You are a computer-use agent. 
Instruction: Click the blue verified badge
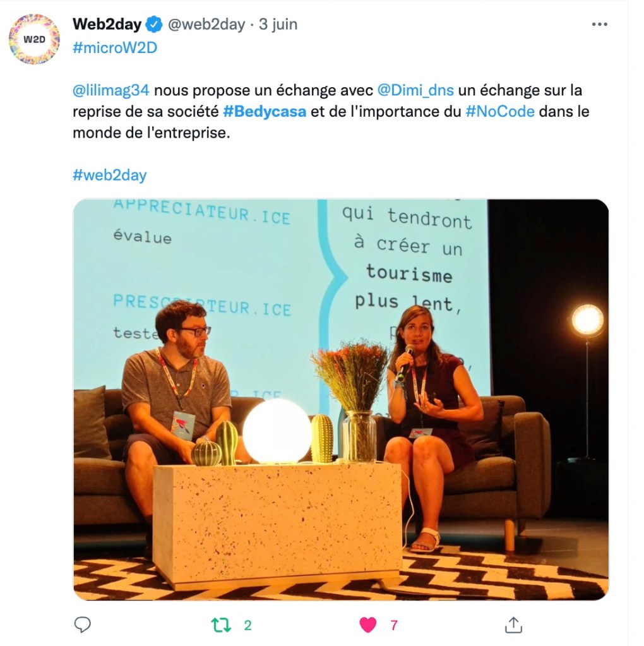(154, 25)
